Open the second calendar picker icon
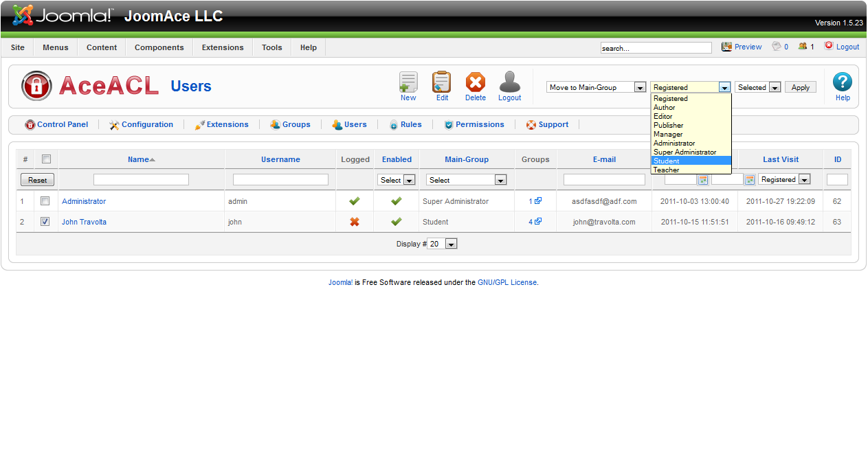 point(750,180)
